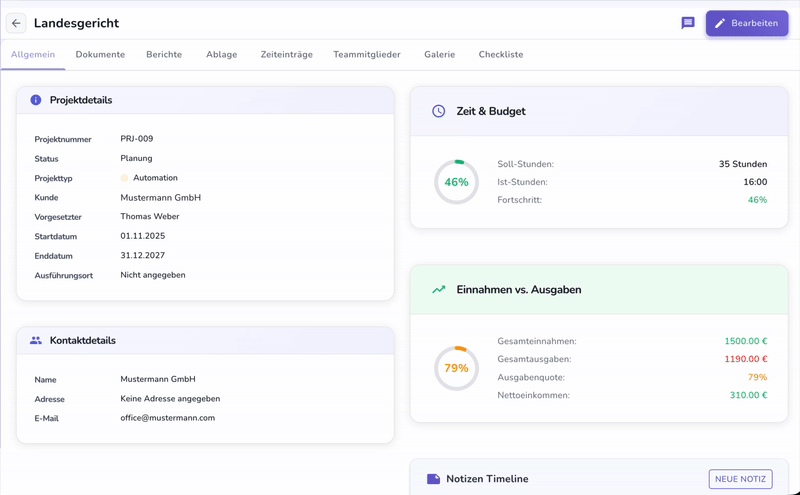Click the 79% expense ratio ring
This screenshot has width=800, height=495.
coord(456,368)
